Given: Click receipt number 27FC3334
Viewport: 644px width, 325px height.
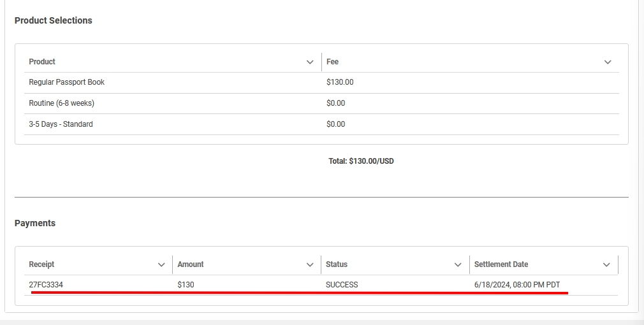Looking at the screenshot, I should 46,285.
